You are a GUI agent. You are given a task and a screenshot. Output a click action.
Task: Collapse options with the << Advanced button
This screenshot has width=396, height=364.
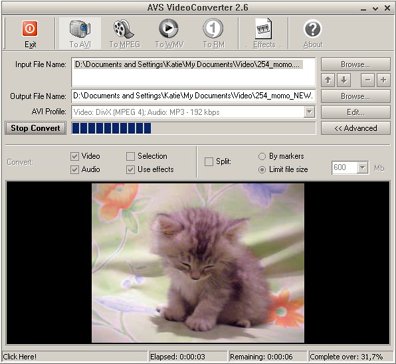coord(356,128)
